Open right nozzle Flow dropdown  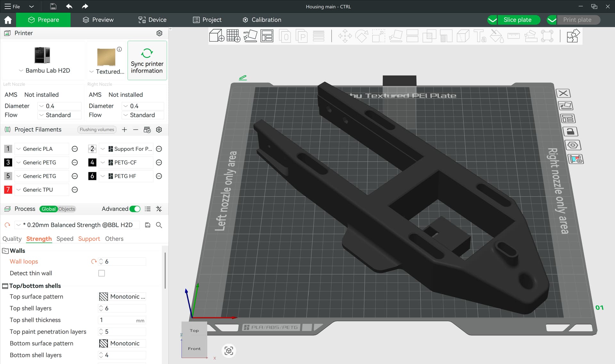143,115
